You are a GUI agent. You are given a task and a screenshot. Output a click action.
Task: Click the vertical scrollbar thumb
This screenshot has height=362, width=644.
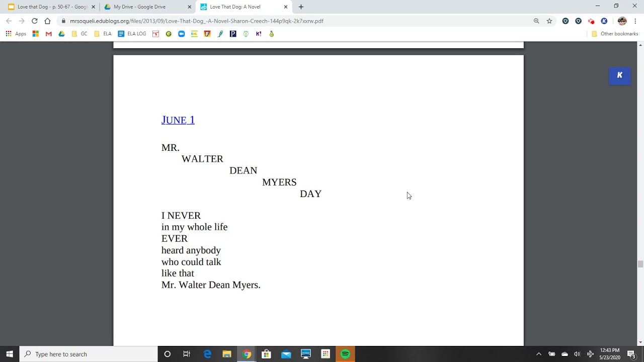coord(640,264)
